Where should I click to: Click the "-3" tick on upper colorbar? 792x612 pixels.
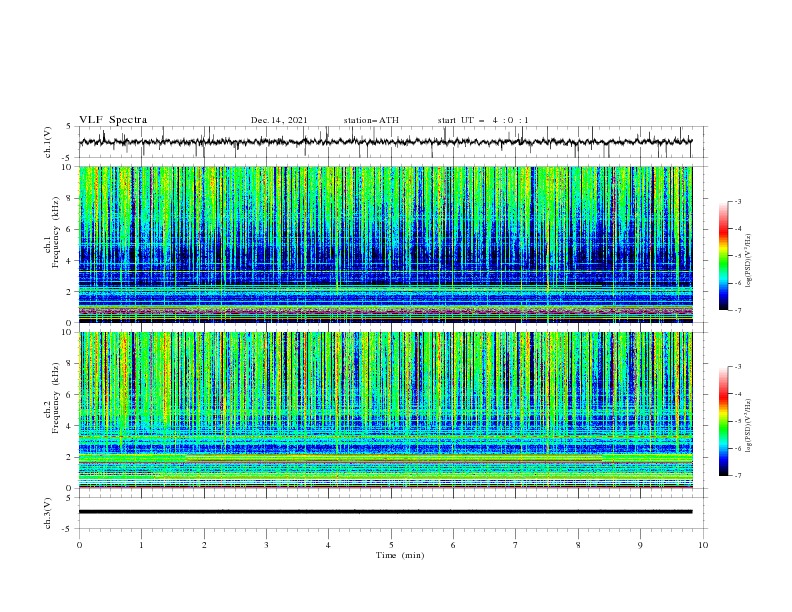click(x=738, y=201)
